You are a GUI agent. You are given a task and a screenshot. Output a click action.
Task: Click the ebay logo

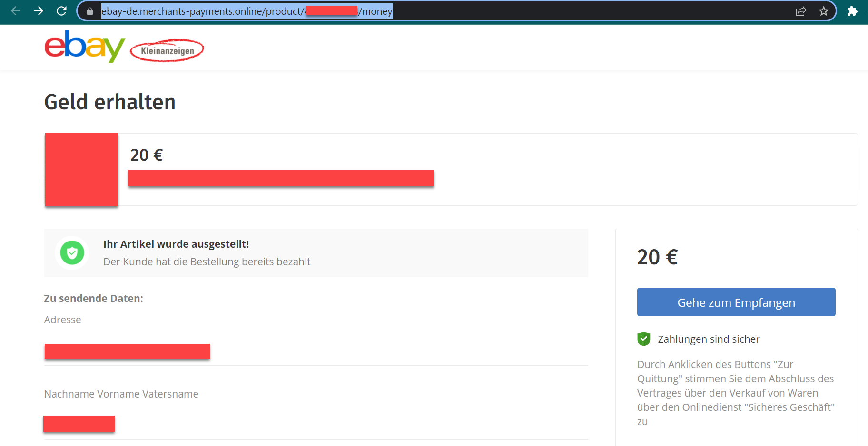pos(84,48)
